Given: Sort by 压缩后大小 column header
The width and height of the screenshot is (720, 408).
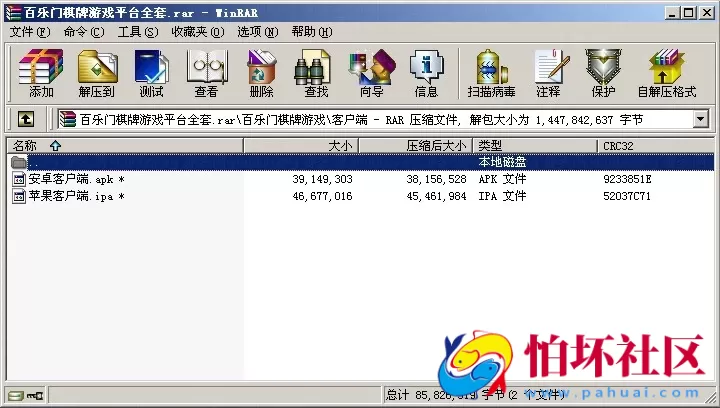Looking at the screenshot, I should click(x=415, y=146).
